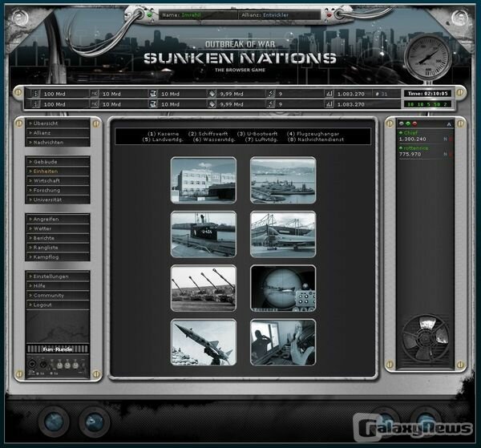Viewport: 481px width, 448px height.
Task: Click Logout in the sidebar
Action: point(58,305)
